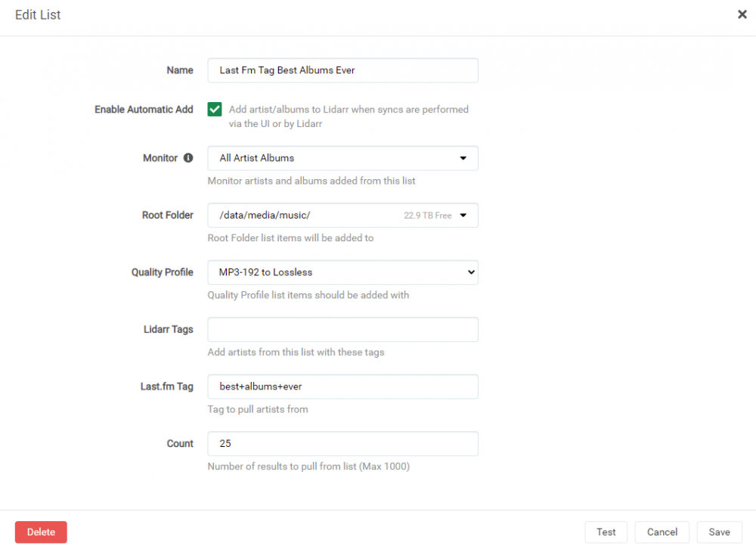
Task: Click the Last.fm Tag label
Action: point(167,386)
